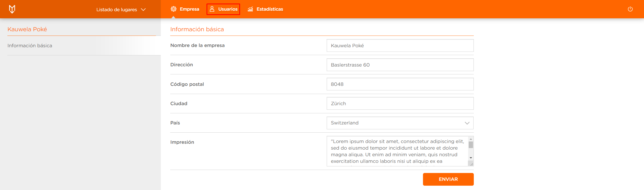644x190 pixels.
Task: Click the Impresión scrollbar thumb
Action: [x=471, y=145]
